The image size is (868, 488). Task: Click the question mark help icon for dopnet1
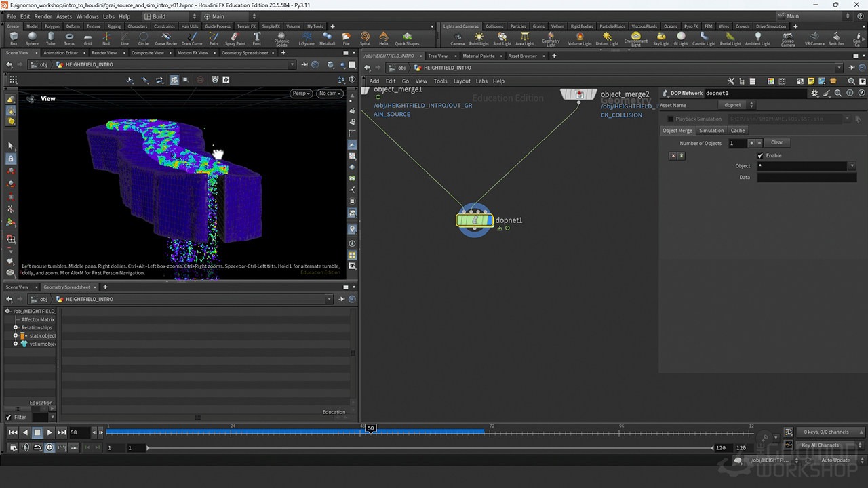(862, 93)
